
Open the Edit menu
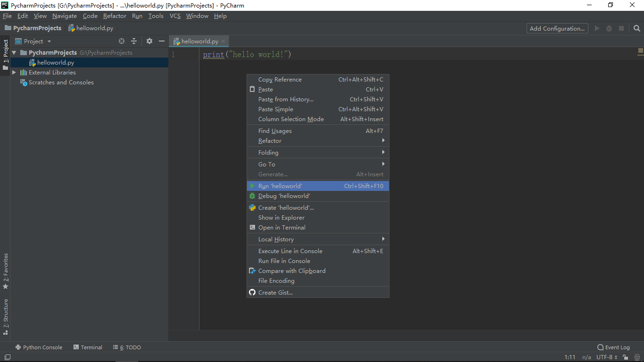point(23,16)
